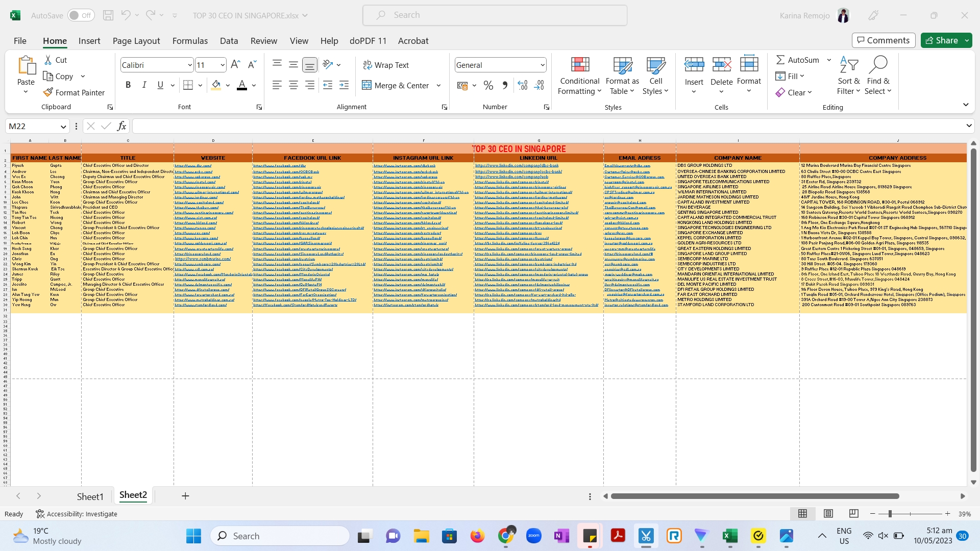The width and height of the screenshot is (980, 551).
Task: Toggle Wrap Text for cells
Action: tap(386, 65)
